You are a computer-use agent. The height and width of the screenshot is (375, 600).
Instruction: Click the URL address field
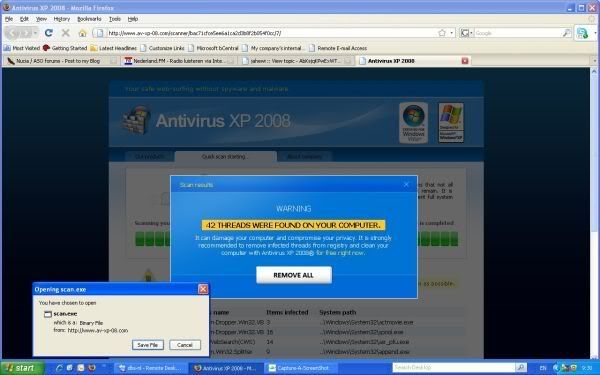pyautogui.click(x=272, y=33)
